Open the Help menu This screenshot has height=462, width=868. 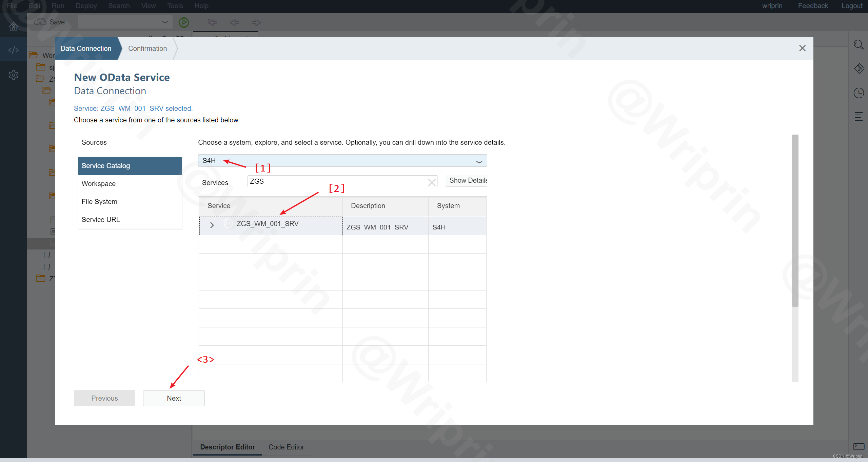201,6
